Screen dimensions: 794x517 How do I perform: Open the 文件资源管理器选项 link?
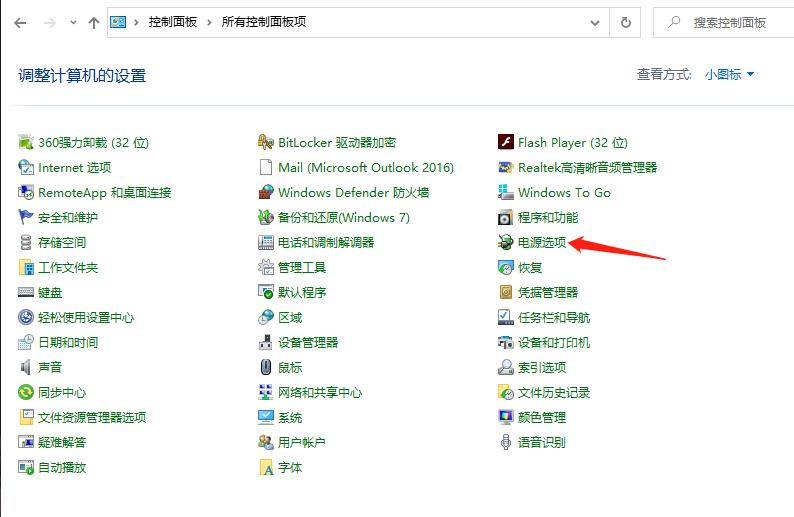click(x=92, y=418)
